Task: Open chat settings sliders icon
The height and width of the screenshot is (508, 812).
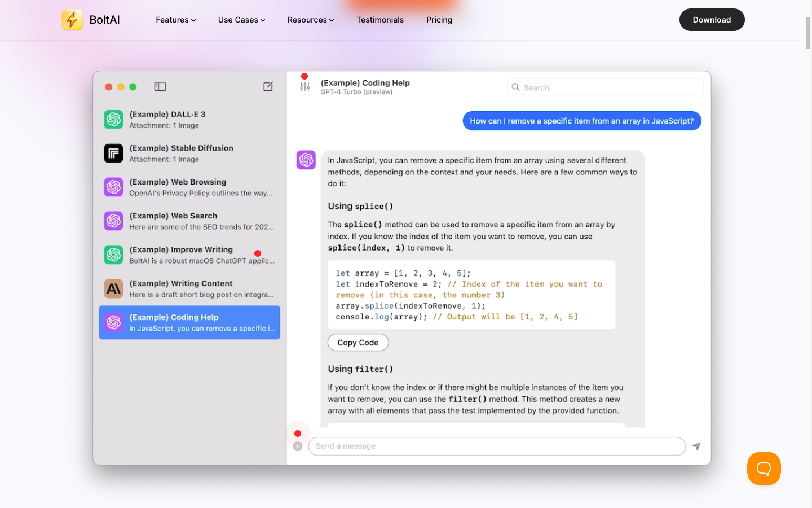Action: (x=305, y=86)
